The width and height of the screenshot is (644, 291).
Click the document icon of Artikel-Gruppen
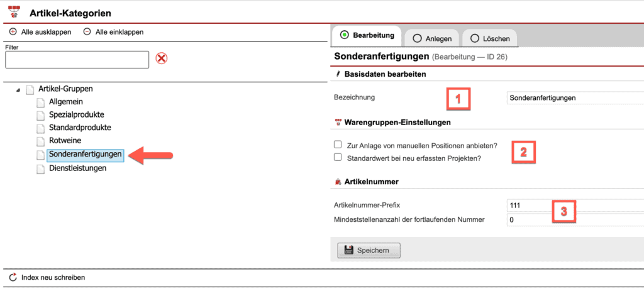pyautogui.click(x=30, y=89)
